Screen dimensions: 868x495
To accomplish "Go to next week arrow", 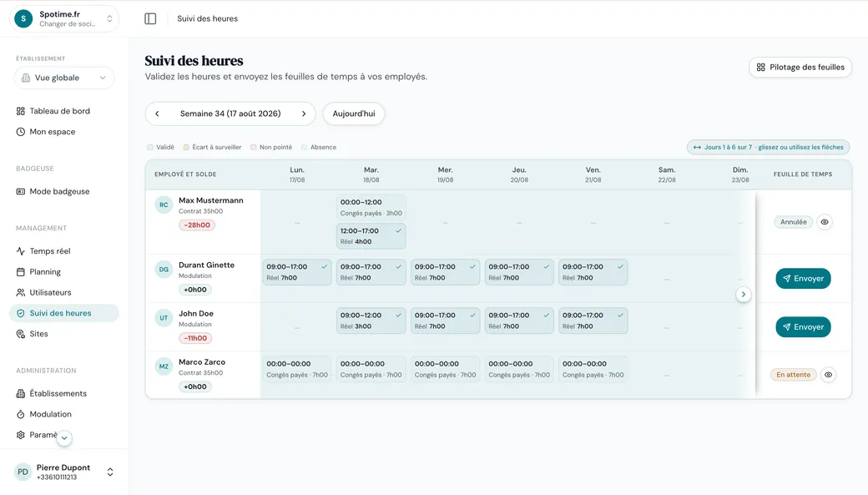I will coord(303,114).
